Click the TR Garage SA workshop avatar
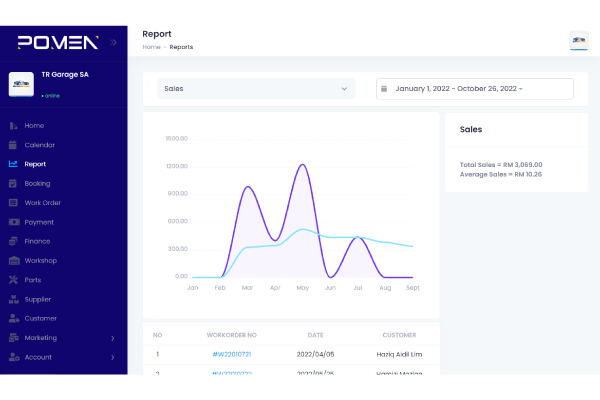This screenshot has height=400, width=600. pos(21,84)
